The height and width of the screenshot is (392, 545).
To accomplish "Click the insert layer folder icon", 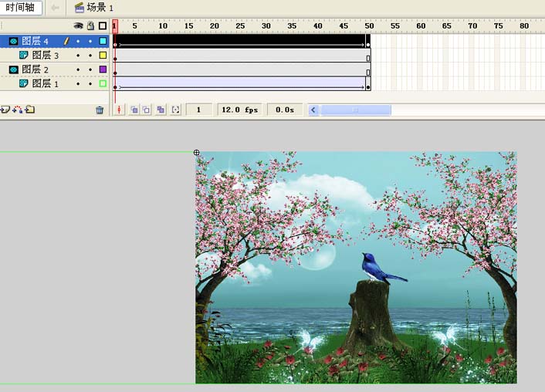I will (30, 110).
